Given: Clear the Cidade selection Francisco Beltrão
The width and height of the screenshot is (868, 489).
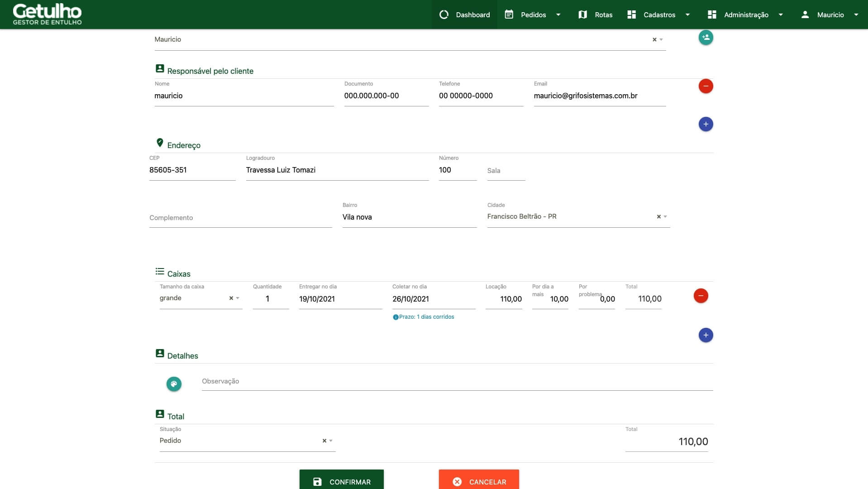Looking at the screenshot, I should pos(659,216).
